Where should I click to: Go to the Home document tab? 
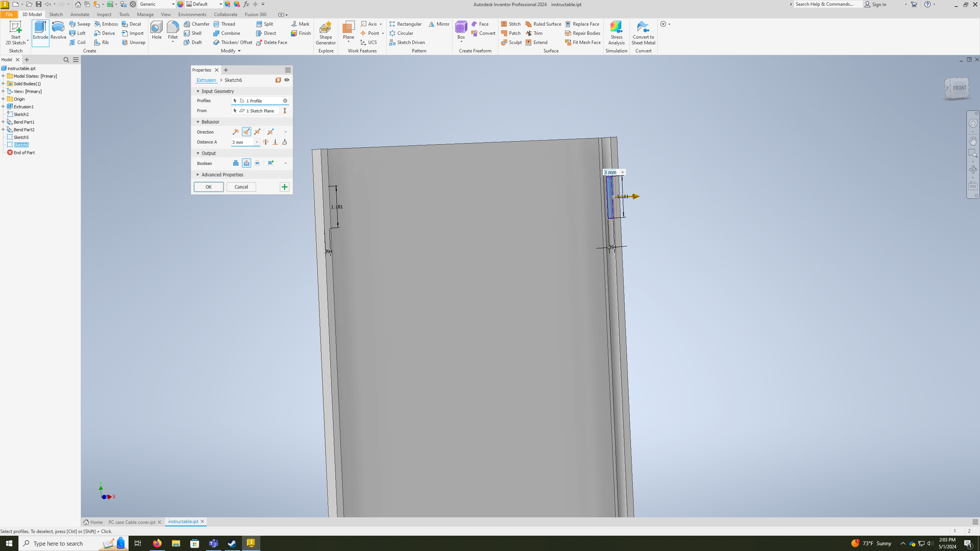[x=93, y=522]
